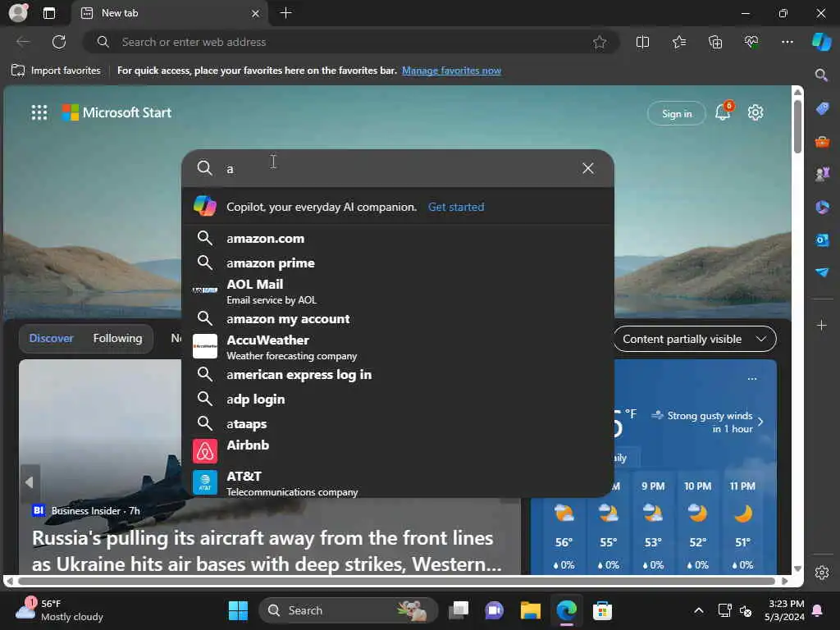This screenshot has height=630, width=840.
Task: Click Get started for Copilot
Action: pyautogui.click(x=456, y=207)
